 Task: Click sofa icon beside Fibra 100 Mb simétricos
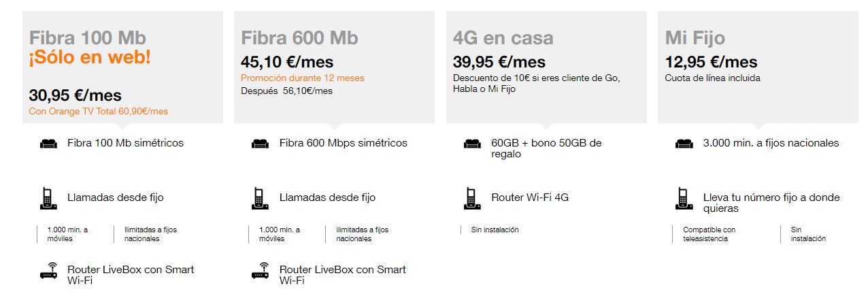[x=48, y=144]
